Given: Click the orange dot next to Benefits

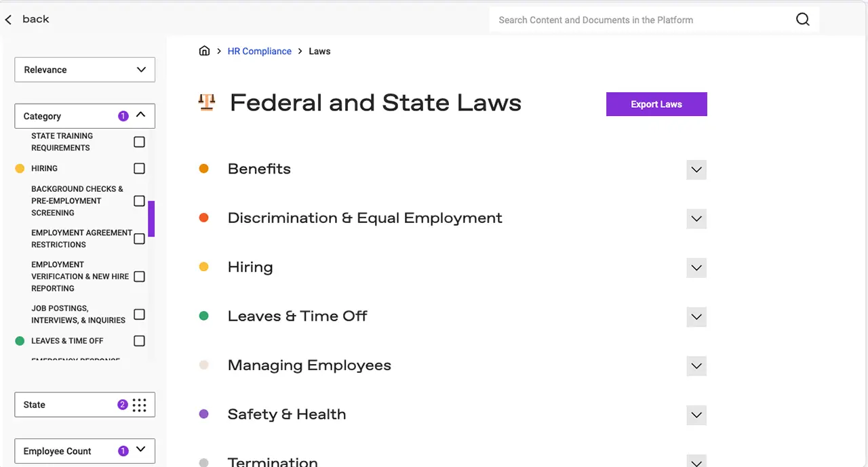Looking at the screenshot, I should coord(203,169).
